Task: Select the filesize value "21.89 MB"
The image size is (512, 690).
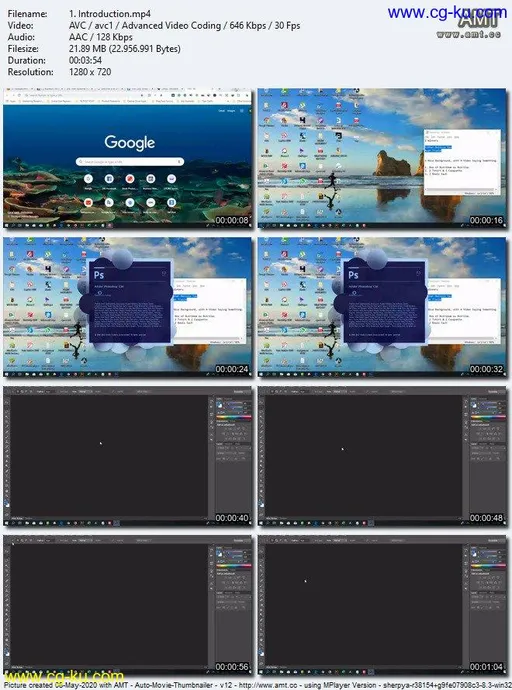Action: tap(88, 49)
